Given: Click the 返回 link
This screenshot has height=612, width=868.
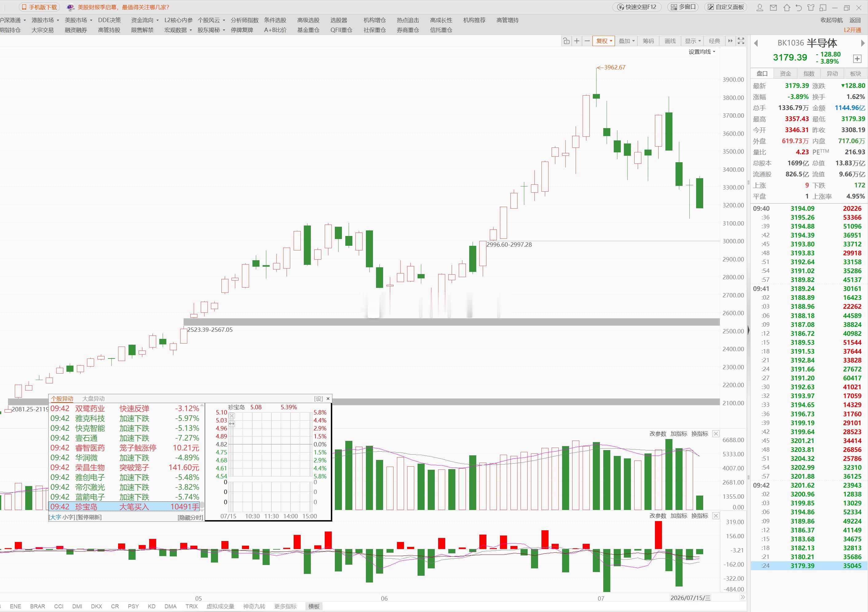Looking at the screenshot, I should [x=855, y=20].
